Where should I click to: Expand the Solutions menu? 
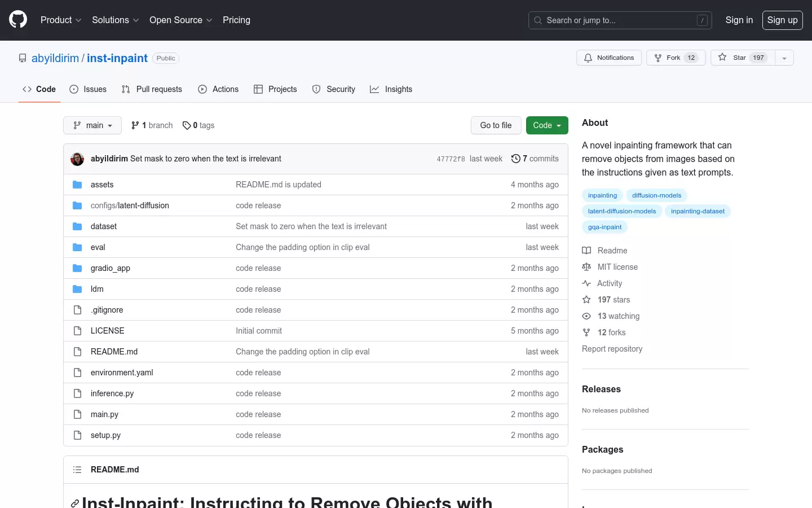(116, 20)
